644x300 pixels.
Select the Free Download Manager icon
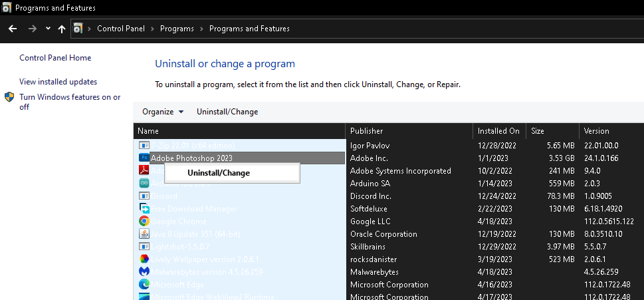[x=144, y=209]
